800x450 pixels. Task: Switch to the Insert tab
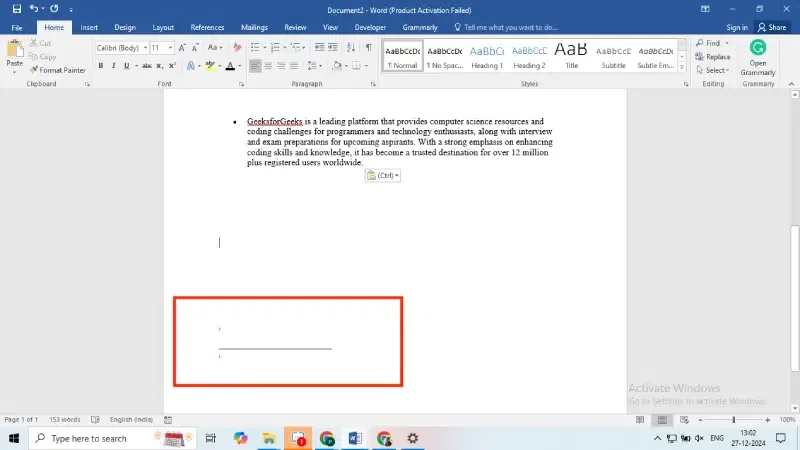tap(89, 27)
